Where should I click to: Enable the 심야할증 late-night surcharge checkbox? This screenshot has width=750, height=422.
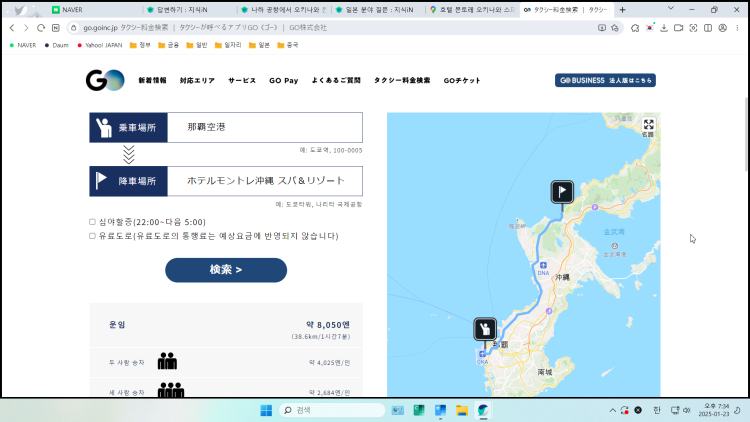[92, 222]
